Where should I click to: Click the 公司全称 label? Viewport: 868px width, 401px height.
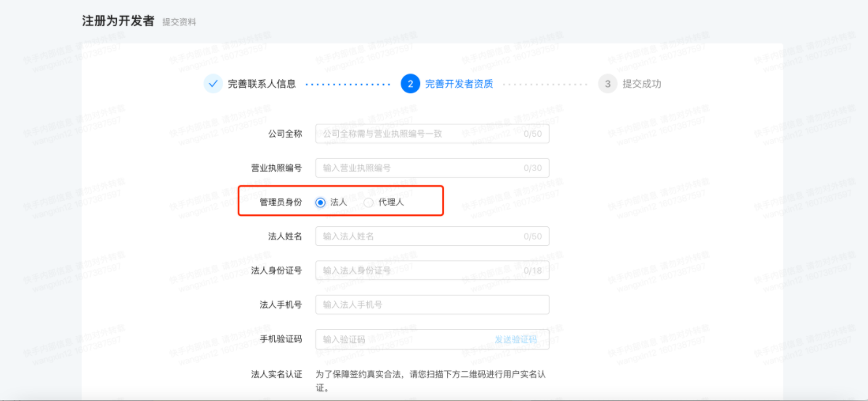tap(285, 134)
